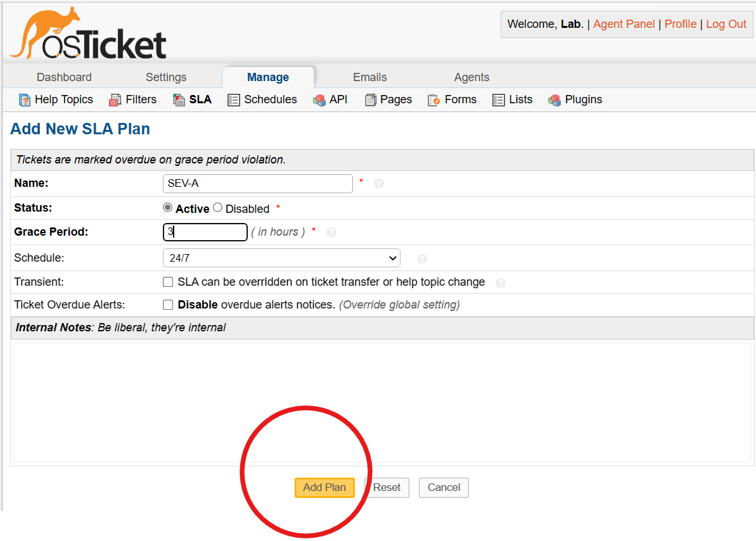Open the SLA management page
This screenshot has width=756, height=541.
click(179, 99)
